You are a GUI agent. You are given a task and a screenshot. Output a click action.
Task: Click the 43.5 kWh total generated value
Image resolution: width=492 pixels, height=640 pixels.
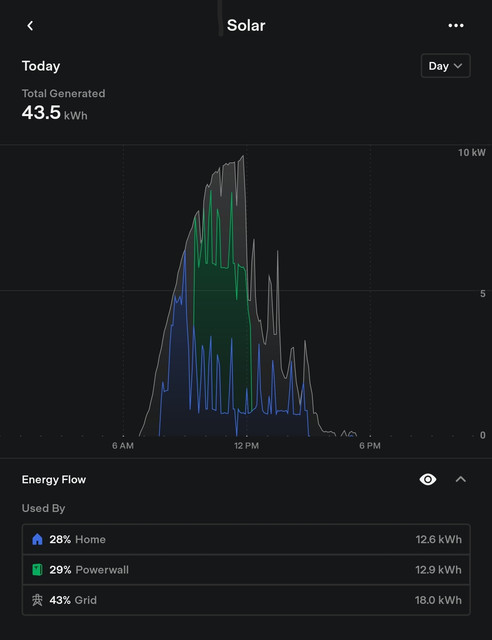(x=54, y=113)
